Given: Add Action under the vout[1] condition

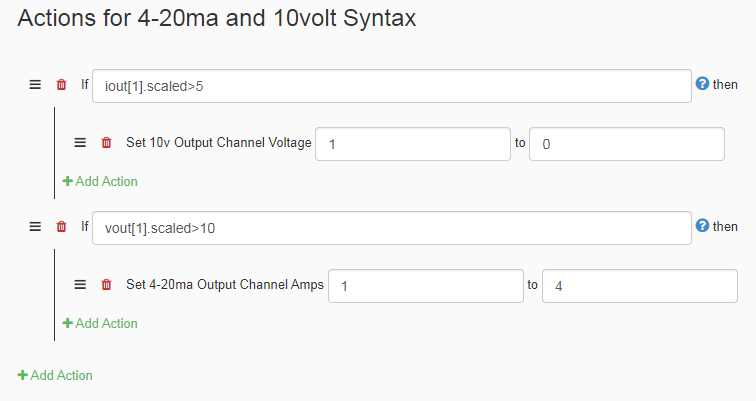Looking at the screenshot, I should pos(100,323).
